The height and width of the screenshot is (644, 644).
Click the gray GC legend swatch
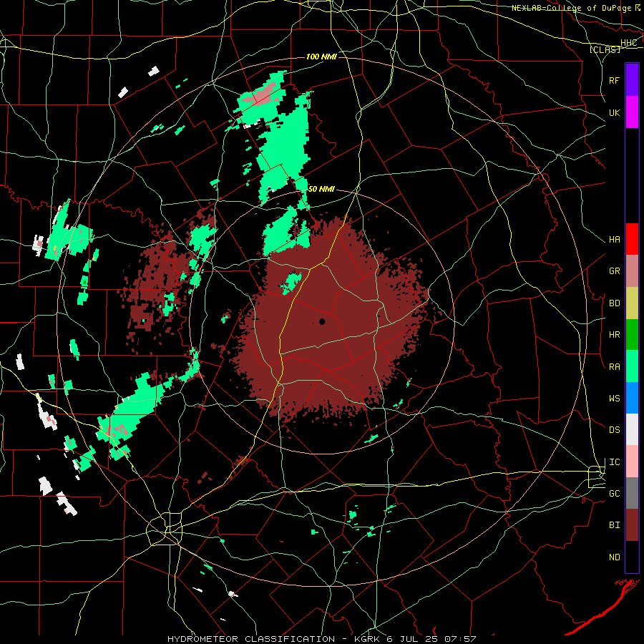[x=632, y=493]
